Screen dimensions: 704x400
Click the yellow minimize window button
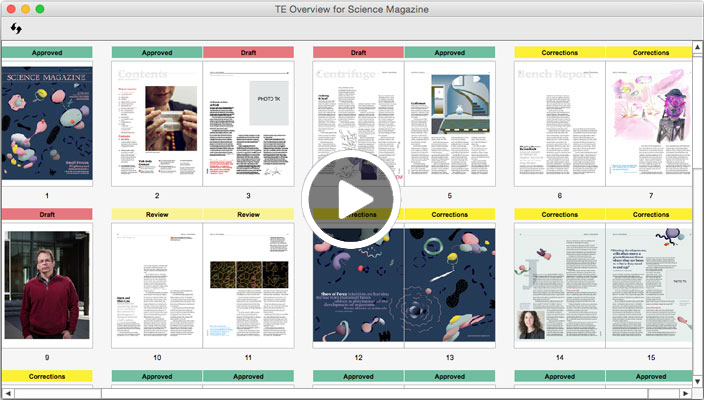pos(26,9)
